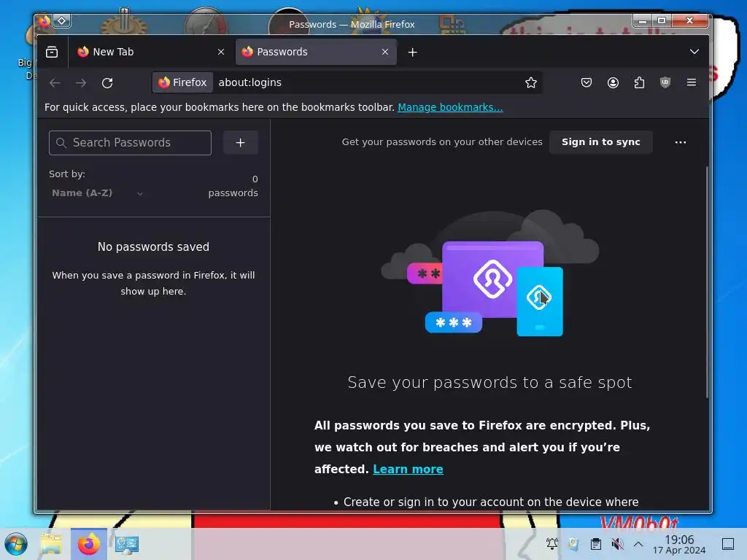Open the Firefox account menu
Screen dimensions: 747x560
[x=613, y=83]
